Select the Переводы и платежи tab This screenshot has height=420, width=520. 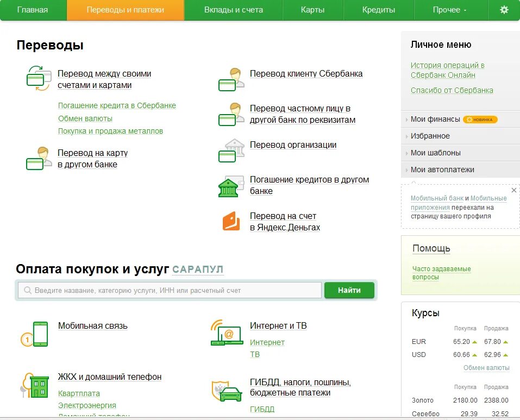click(126, 10)
